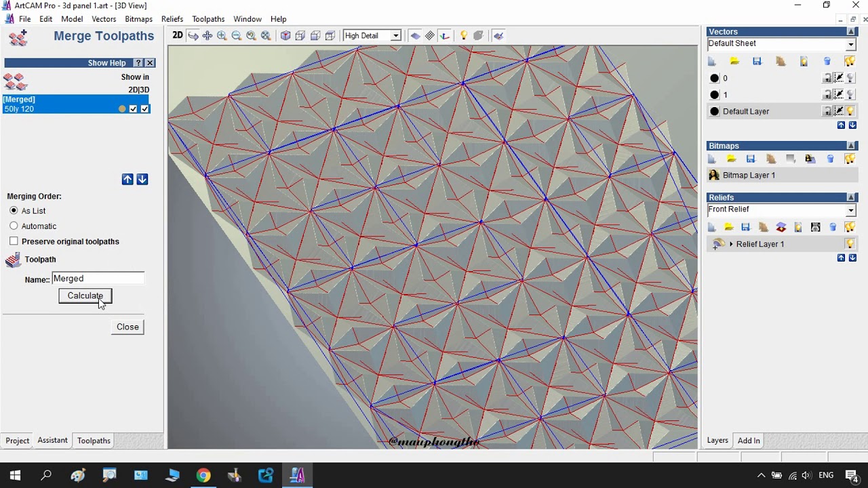This screenshot has width=868, height=488.
Task: Collapse the Bitmaps panel
Action: coord(851,146)
